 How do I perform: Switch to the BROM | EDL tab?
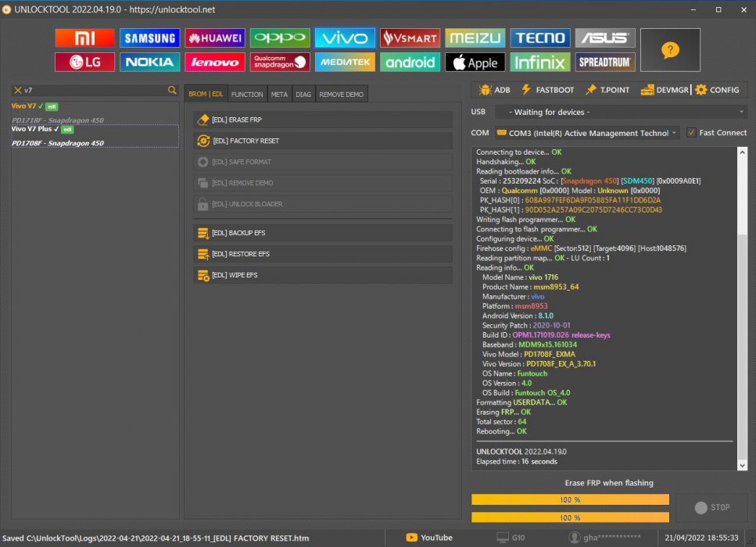[206, 94]
